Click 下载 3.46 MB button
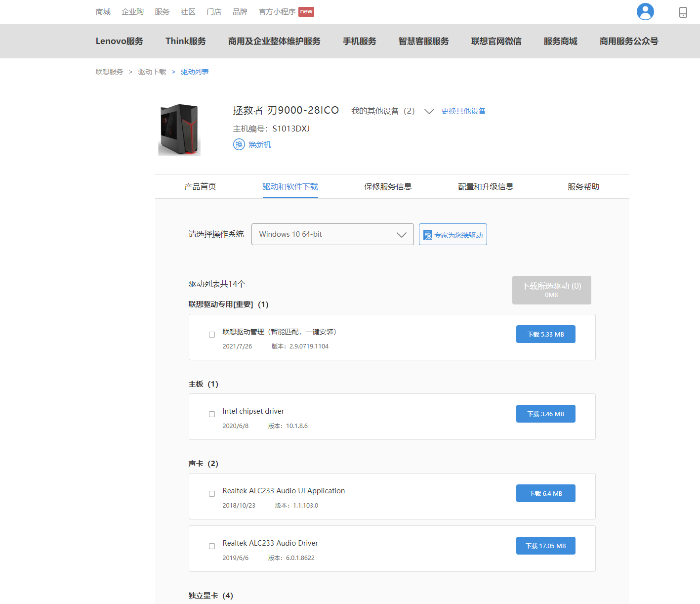 tap(546, 414)
